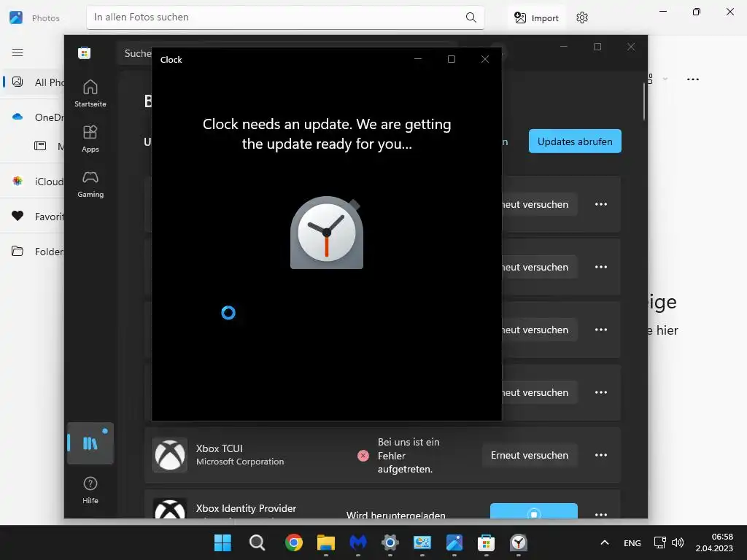Open Clock app from taskbar
The image size is (747, 560).
point(519,542)
